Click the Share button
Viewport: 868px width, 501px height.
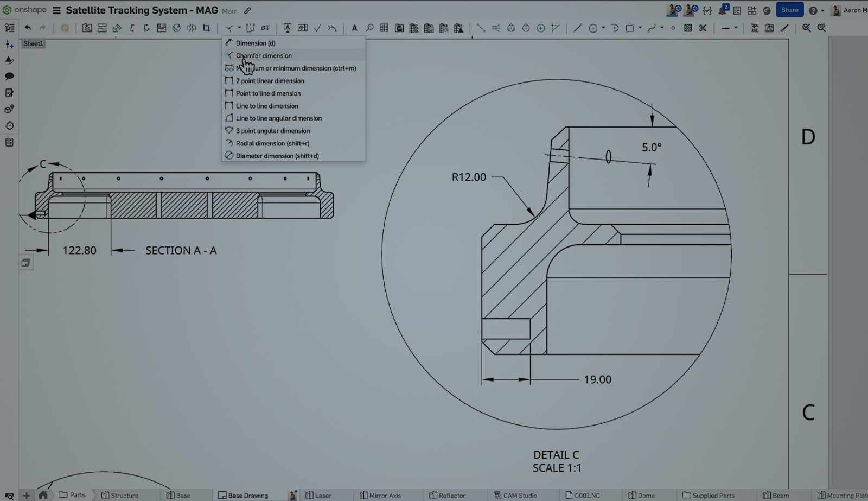[x=789, y=10]
